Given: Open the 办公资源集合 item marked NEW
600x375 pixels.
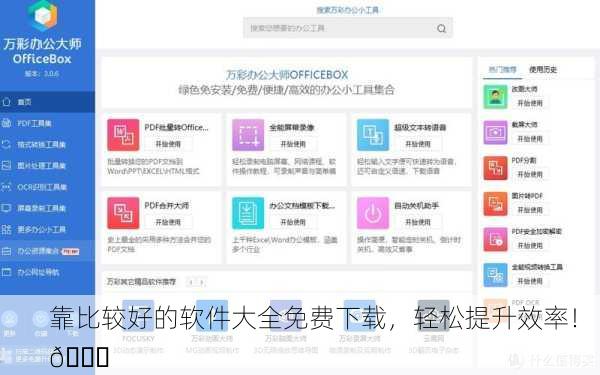Looking at the screenshot, I should [x=47, y=251].
